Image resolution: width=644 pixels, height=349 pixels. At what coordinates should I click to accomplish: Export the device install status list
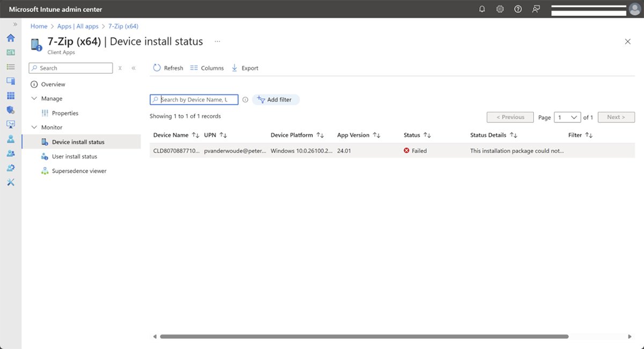point(245,68)
